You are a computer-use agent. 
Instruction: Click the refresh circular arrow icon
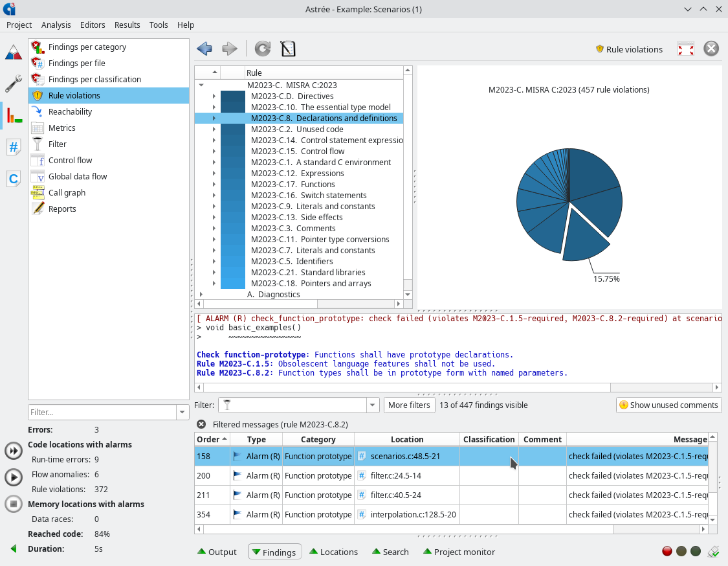pyautogui.click(x=263, y=49)
